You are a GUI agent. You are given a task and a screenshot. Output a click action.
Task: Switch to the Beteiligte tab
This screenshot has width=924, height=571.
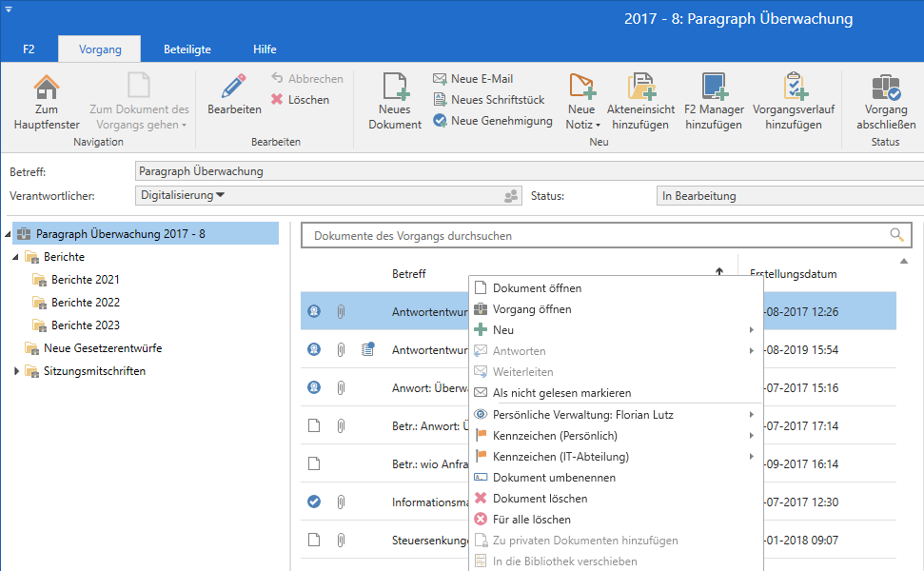tap(187, 49)
